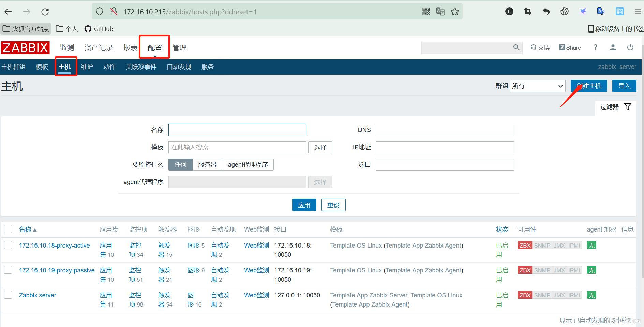Open the 群组 dropdown showing 所有
The width and height of the screenshot is (644, 327).
pos(538,86)
